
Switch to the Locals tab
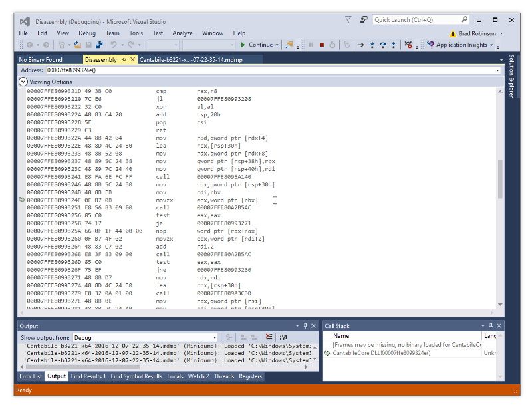pos(175,376)
